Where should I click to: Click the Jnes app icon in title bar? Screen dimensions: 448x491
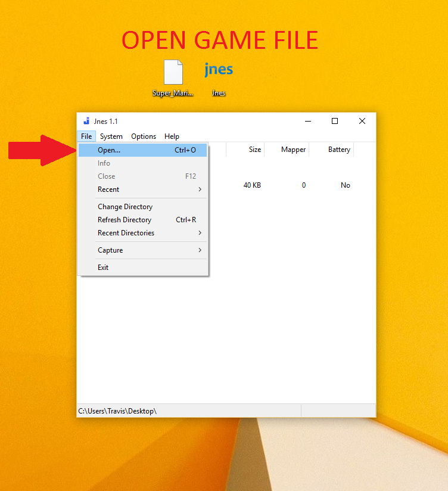pos(86,121)
